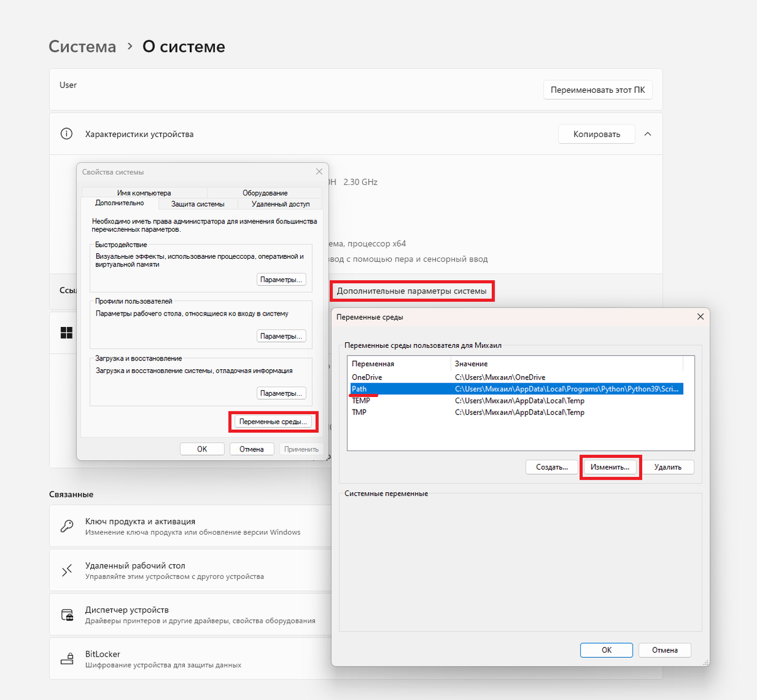This screenshot has height=700, width=757.
Task: Click the Изменить button for user variables
Action: [610, 467]
